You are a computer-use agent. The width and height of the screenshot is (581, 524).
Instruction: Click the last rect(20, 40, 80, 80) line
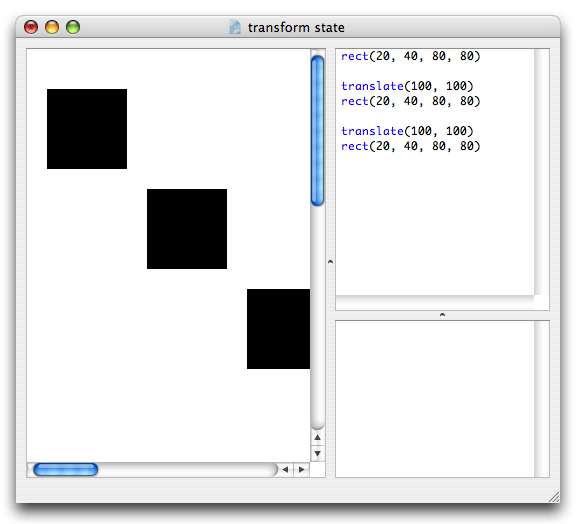click(411, 146)
